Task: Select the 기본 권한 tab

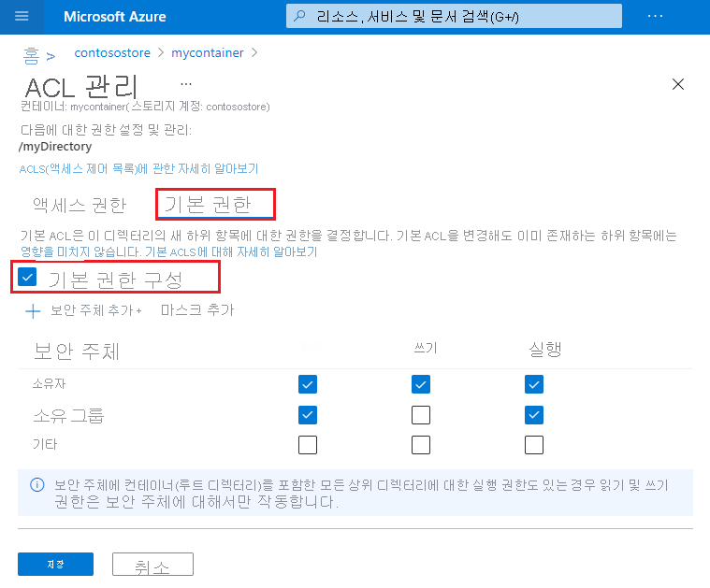Action: click(x=215, y=205)
